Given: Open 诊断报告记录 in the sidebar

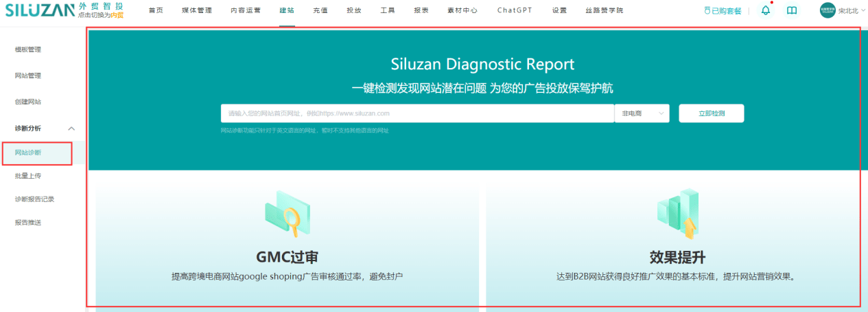Looking at the screenshot, I should coord(34,199).
